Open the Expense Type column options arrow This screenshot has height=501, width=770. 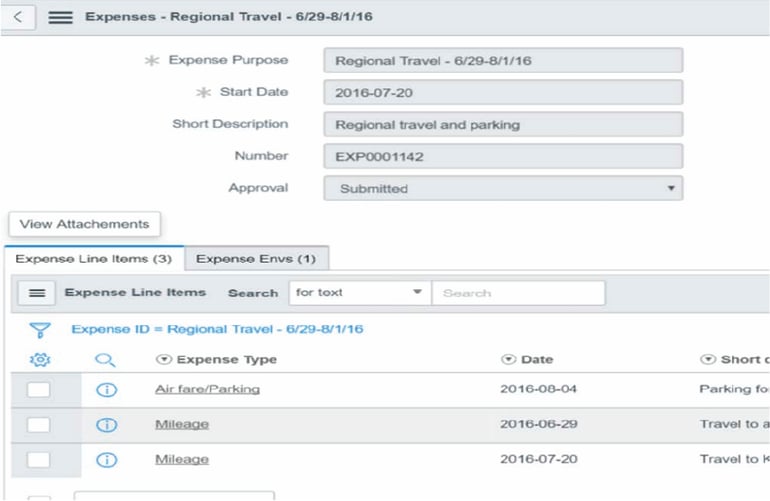tap(163, 360)
